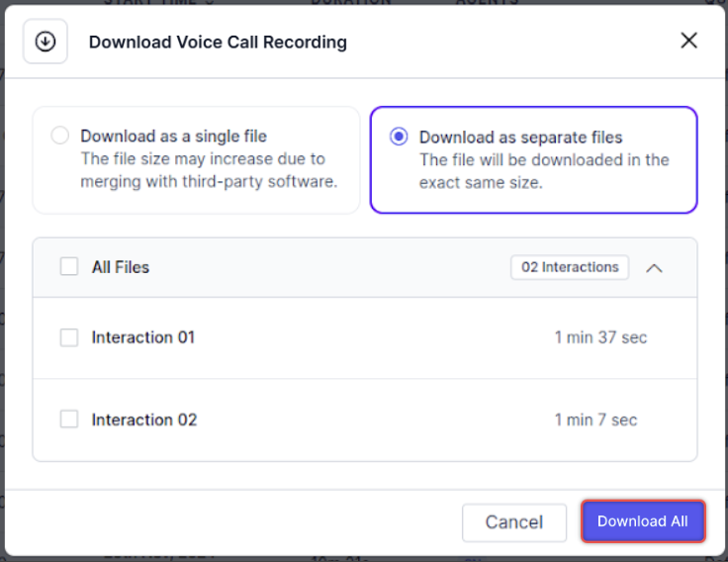Click the 'exact same size' description text

481,182
